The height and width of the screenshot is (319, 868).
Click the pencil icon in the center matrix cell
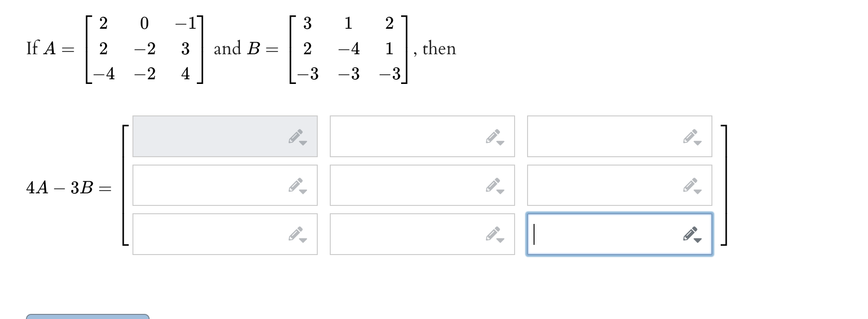494,185
